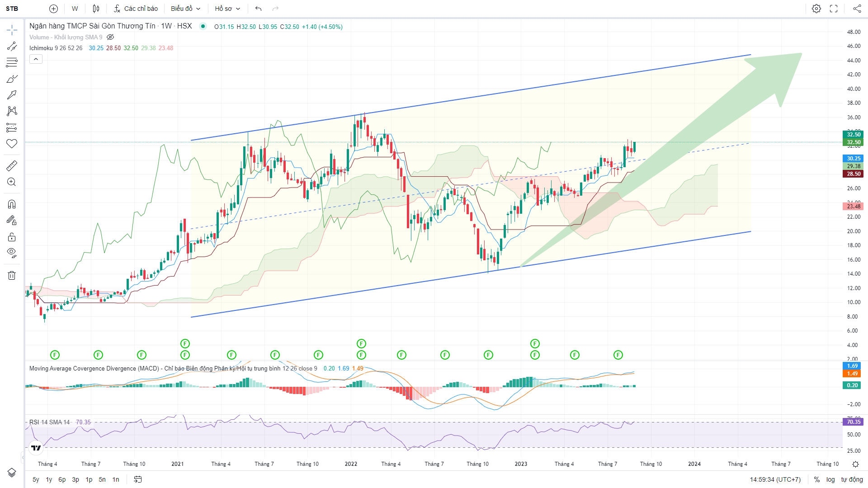The height and width of the screenshot is (488, 868).
Task: Click the market status indicator dot
Action: [x=203, y=26]
